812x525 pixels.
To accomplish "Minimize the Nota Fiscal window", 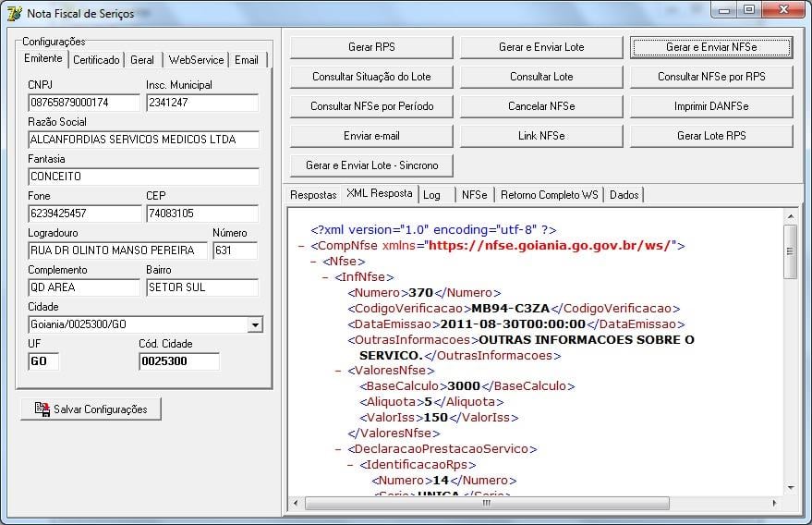I will click(x=724, y=10).
